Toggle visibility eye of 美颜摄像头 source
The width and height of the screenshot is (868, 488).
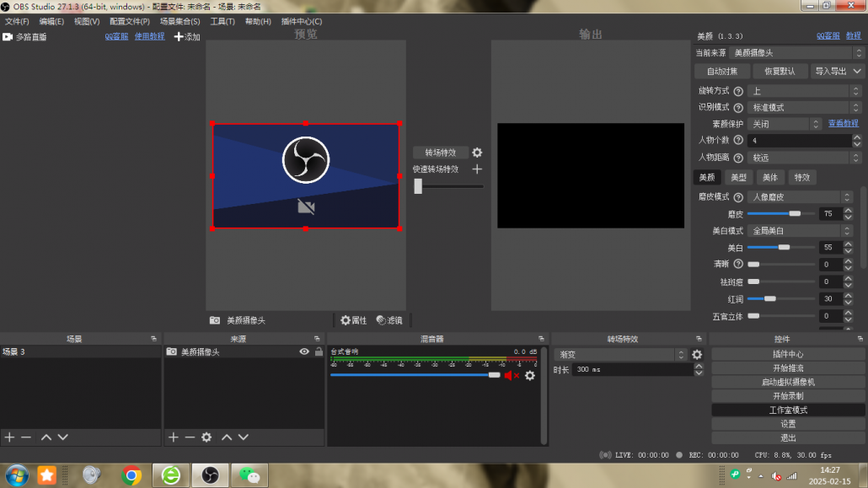[304, 351]
